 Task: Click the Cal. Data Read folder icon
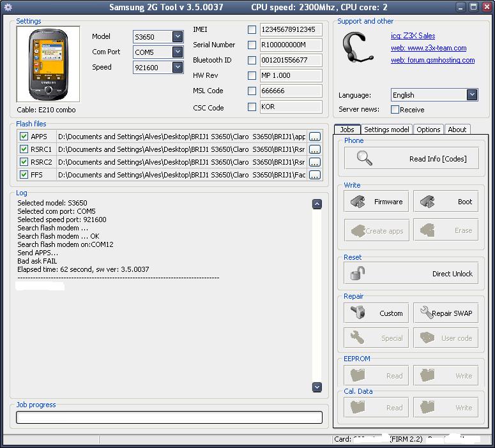coord(358,407)
